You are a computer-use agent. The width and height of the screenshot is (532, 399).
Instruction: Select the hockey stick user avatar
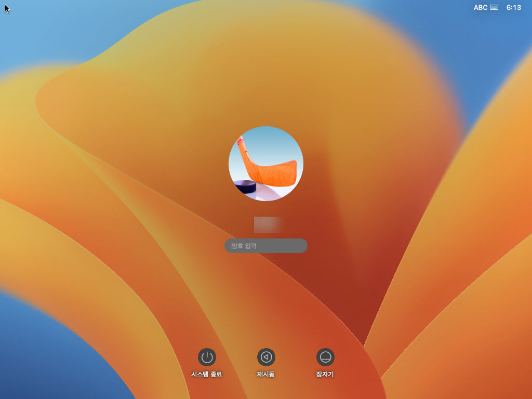click(x=265, y=164)
